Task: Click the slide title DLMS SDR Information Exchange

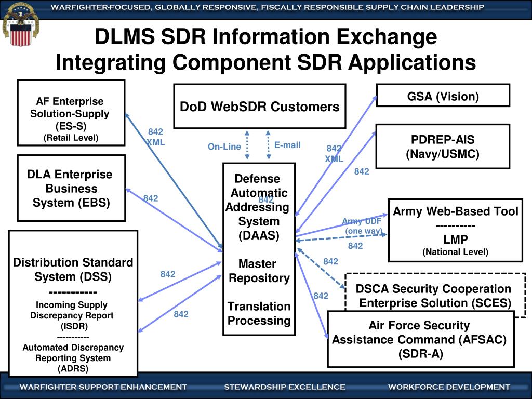Action: click(266, 36)
